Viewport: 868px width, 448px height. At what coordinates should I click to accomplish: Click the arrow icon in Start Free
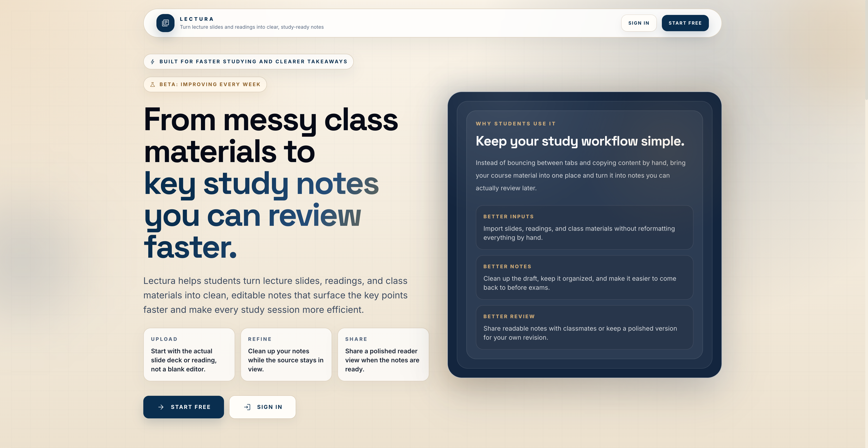click(161, 407)
